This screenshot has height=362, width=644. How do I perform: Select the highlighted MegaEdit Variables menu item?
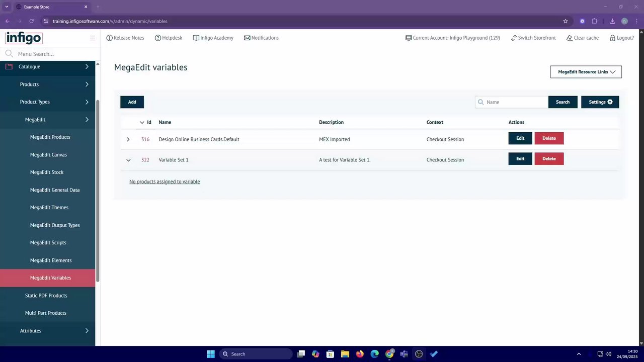click(x=47, y=278)
